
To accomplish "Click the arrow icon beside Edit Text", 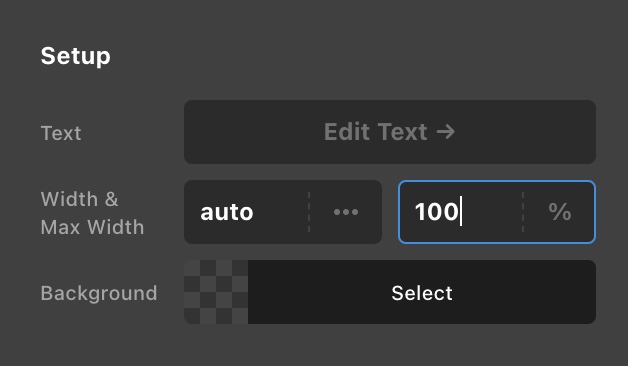I will coord(445,131).
